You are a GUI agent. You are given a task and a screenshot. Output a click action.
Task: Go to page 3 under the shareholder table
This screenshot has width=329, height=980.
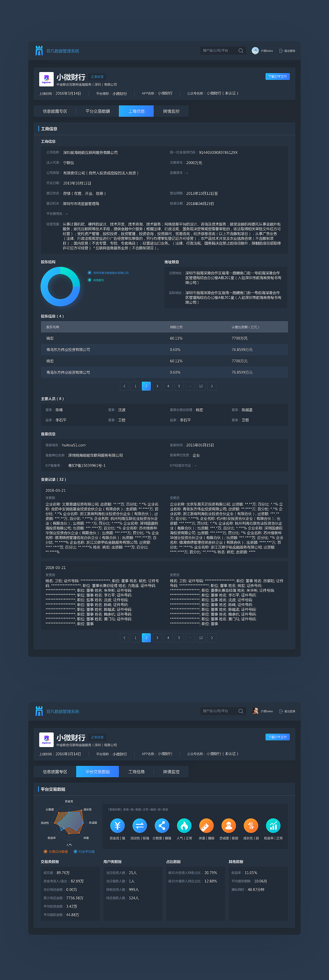tap(157, 386)
